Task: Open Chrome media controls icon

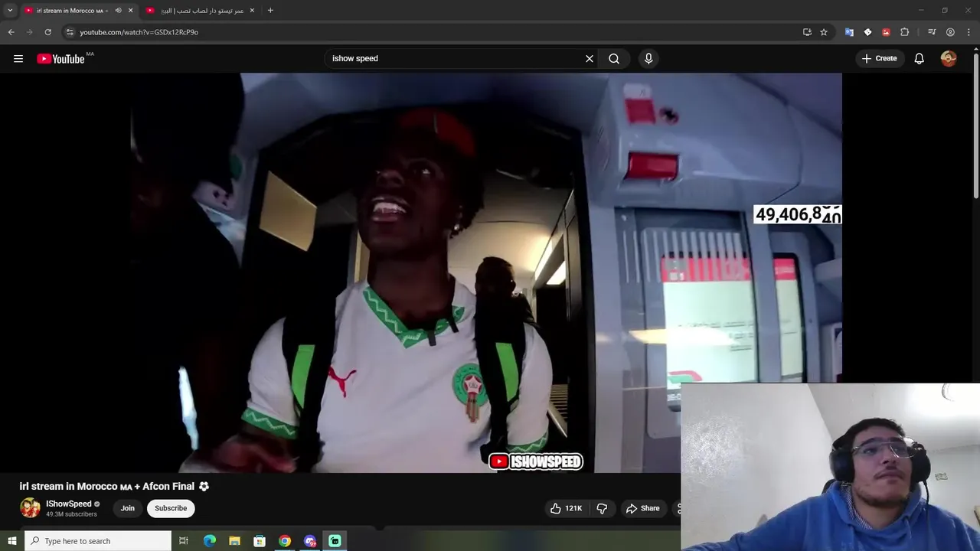Action: [932, 32]
